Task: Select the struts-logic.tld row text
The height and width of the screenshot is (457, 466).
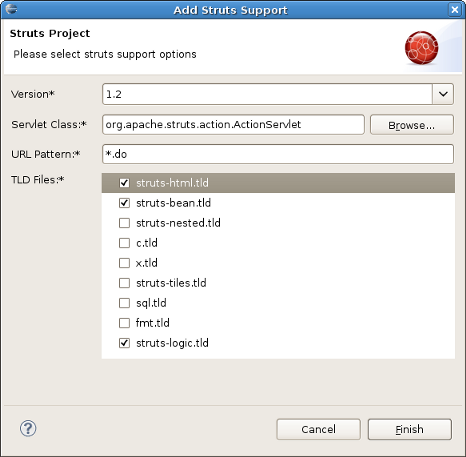Action: point(172,343)
